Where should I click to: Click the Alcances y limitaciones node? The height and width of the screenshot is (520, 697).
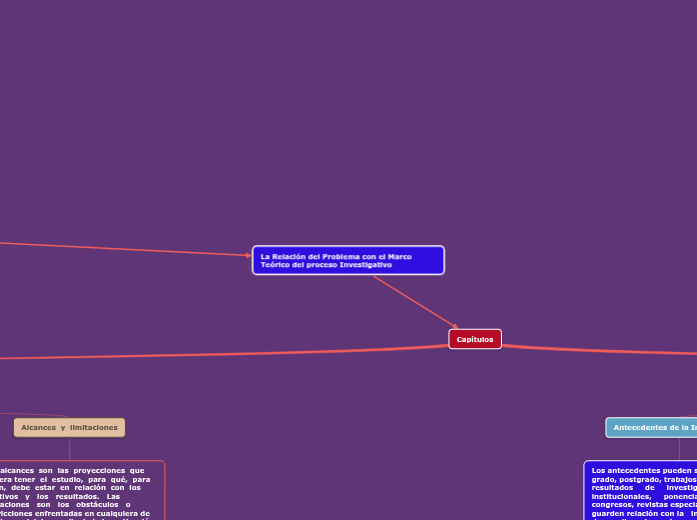pyautogui.click(x=69, y=428)
